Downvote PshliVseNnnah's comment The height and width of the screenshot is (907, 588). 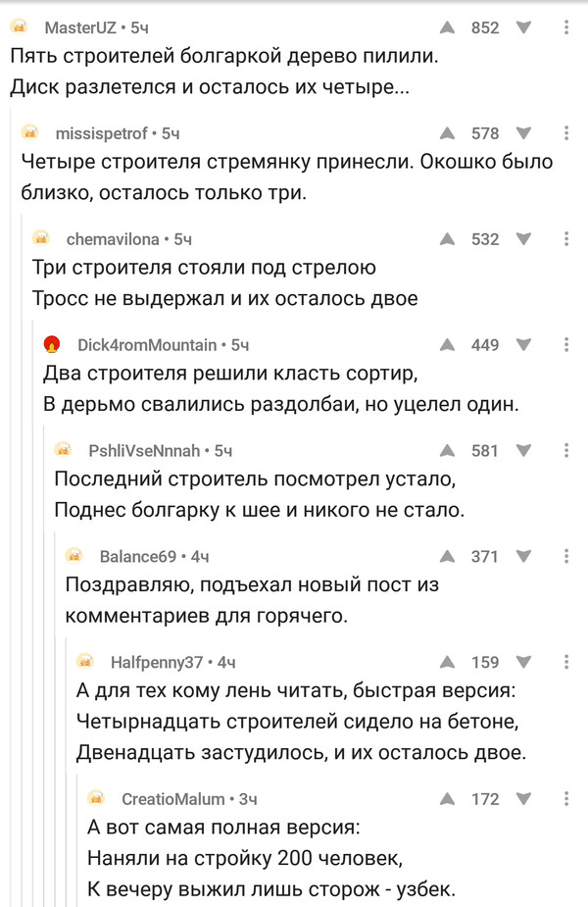[523, 451]
